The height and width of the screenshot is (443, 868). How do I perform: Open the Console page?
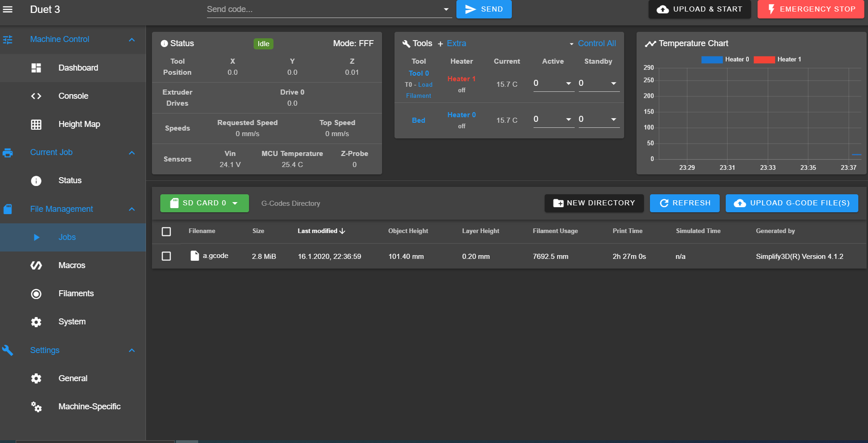73,96
